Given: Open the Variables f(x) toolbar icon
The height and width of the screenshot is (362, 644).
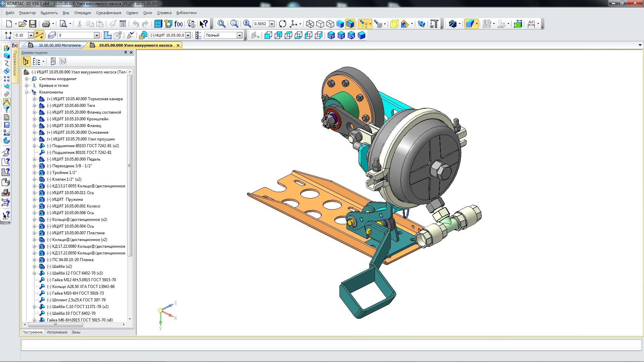Looking at the screenshot, I should pyautogui.click(x=178, y=24).
